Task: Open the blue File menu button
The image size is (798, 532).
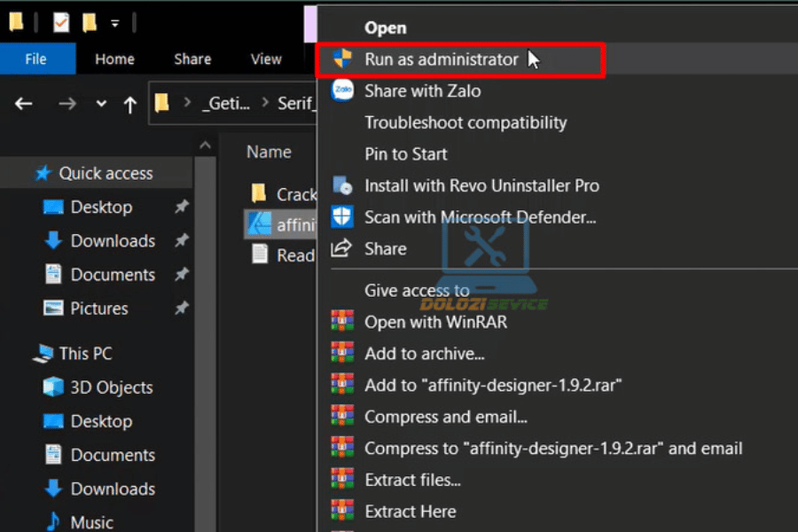Action: click(36, 59)
